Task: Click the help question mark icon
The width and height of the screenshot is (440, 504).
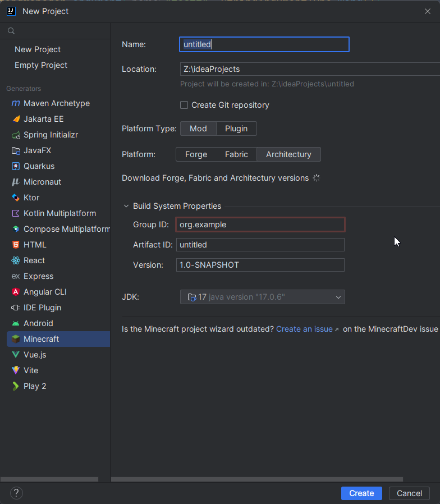Action: pos(16,493)
